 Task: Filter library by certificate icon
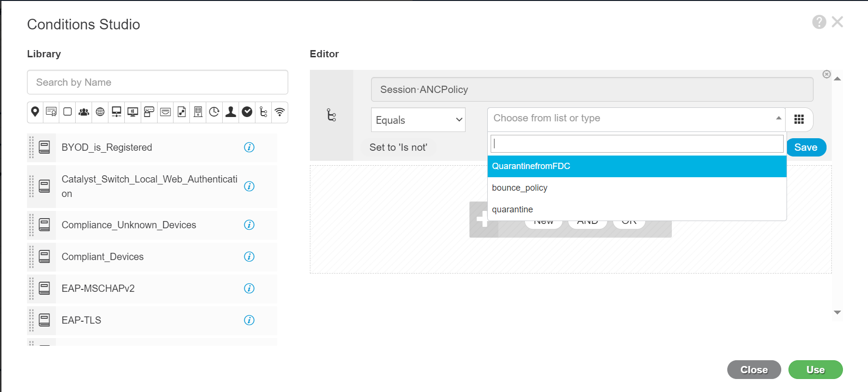tap(51, 112)
